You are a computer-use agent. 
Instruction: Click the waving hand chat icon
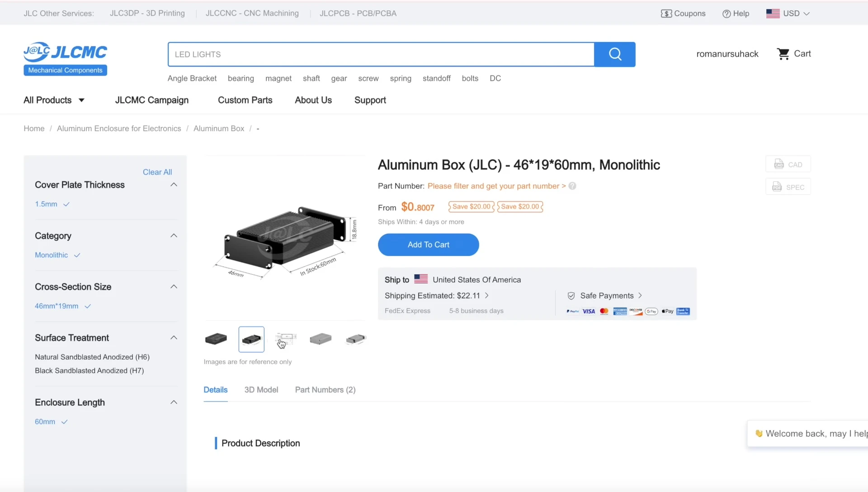point(759,433)
